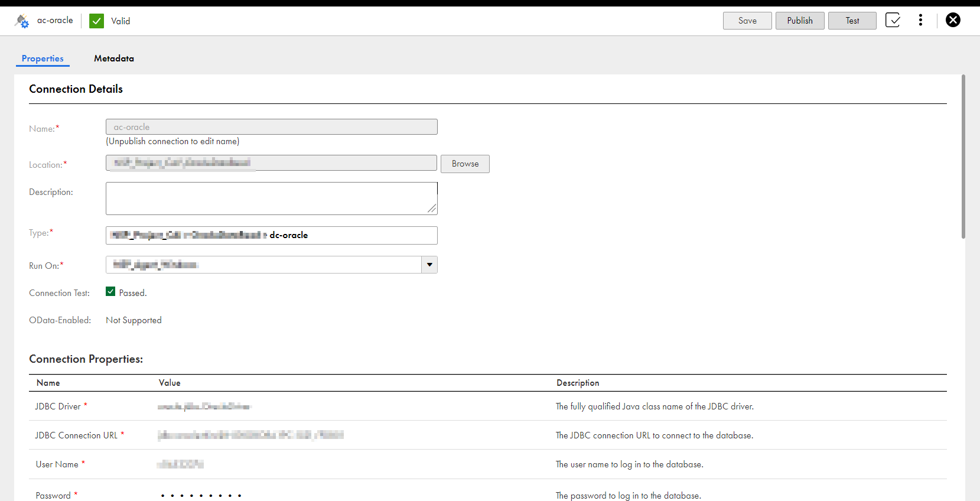The height and width of the screenshot is (501, 980).
Task: Publish the connection
Action: tap(800, 21)
